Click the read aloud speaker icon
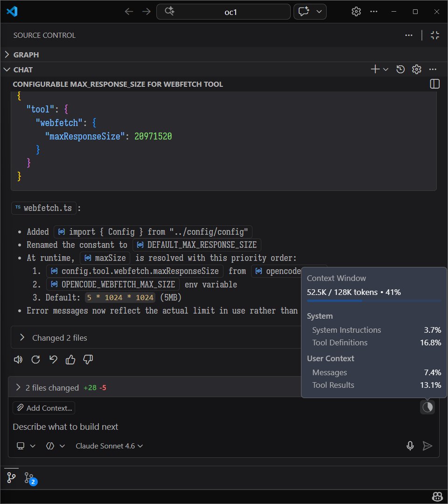Image resolution: width=448 pixels, height=504 pixels. coord(18,359)
